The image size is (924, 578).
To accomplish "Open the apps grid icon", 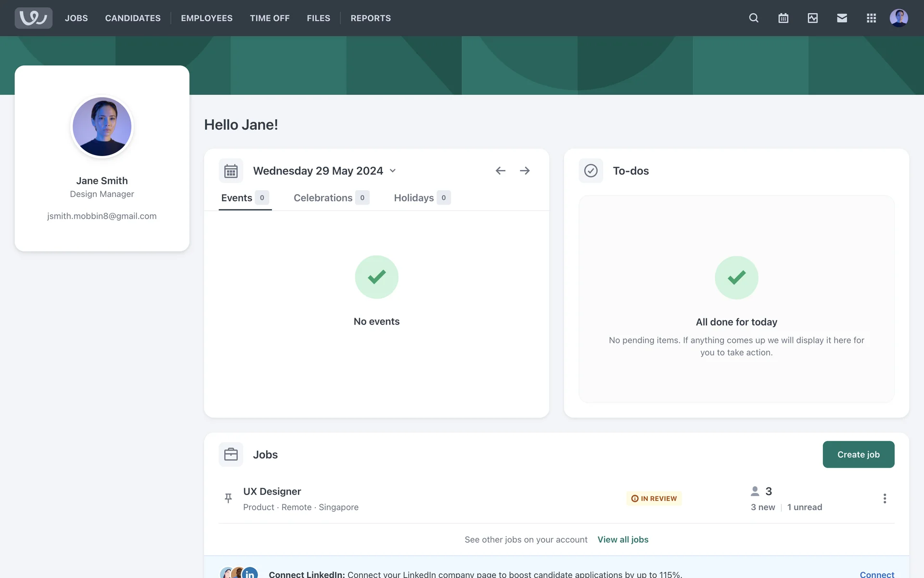I will click(x=871, y=18).
